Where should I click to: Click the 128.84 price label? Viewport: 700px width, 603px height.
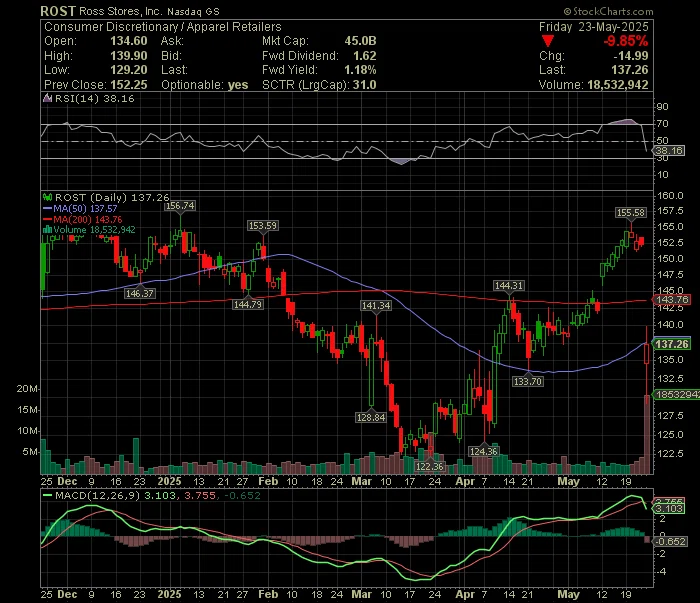pos(371,418)
